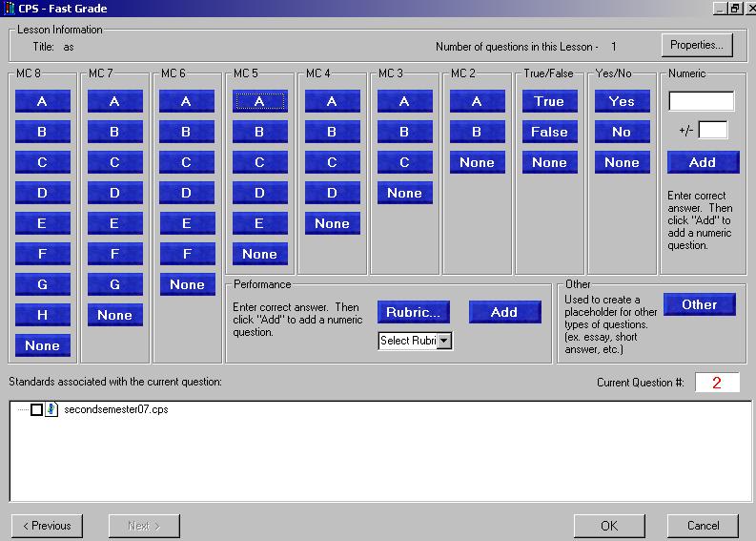
Task: Set True as the correct answer
Action: click(550, 101)
